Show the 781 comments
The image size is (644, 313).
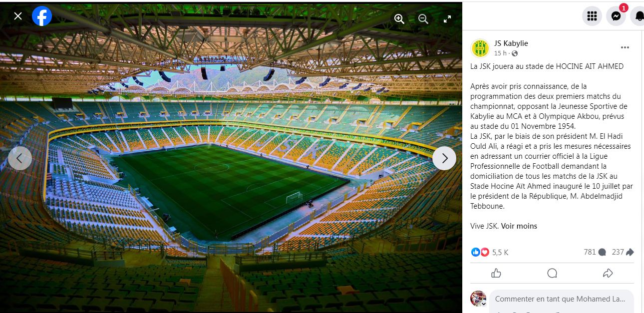pos(595,253)
